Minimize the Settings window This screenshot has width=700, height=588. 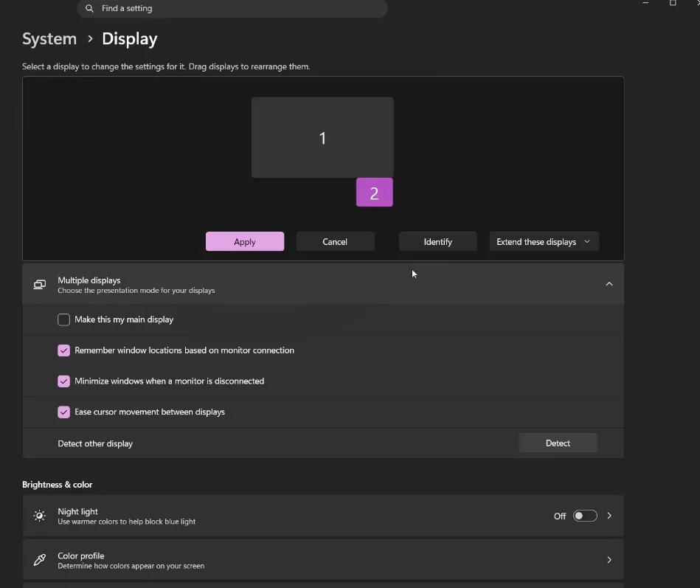645,3
